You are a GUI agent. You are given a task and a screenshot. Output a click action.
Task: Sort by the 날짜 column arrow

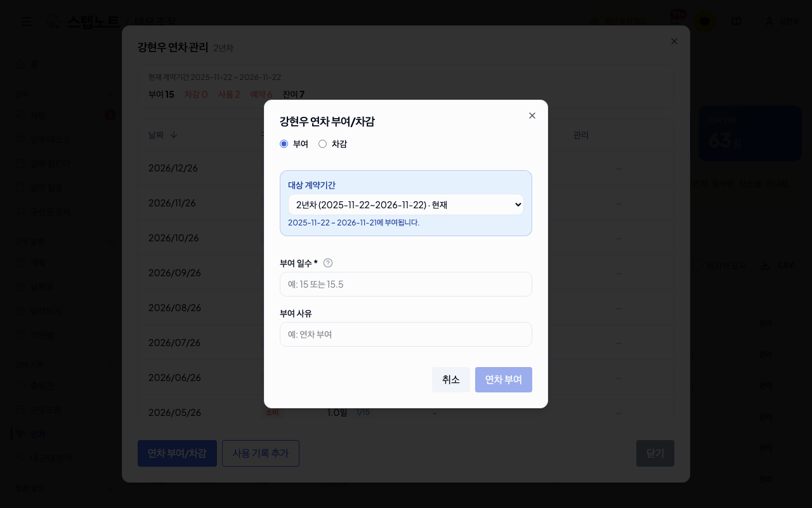tap(174, 135)
